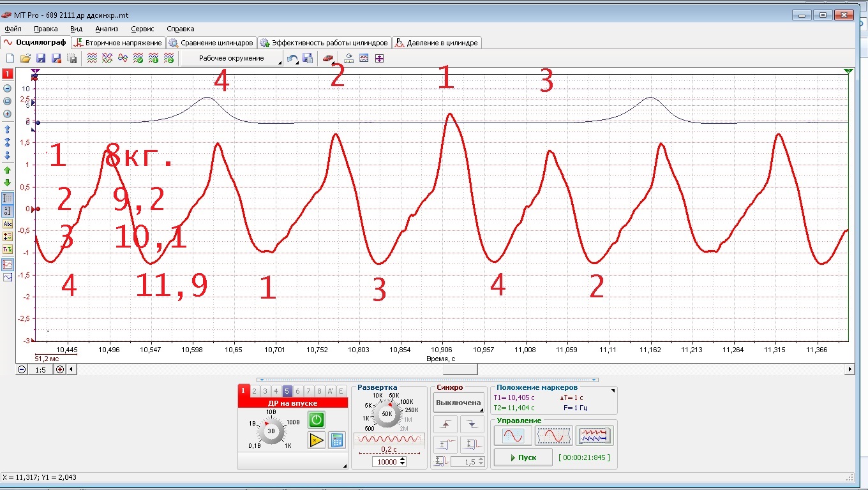Click the save-all stacked disks toolbar icon
The image size is (868, 490).
pyautogui.click(x=71, y=59)
